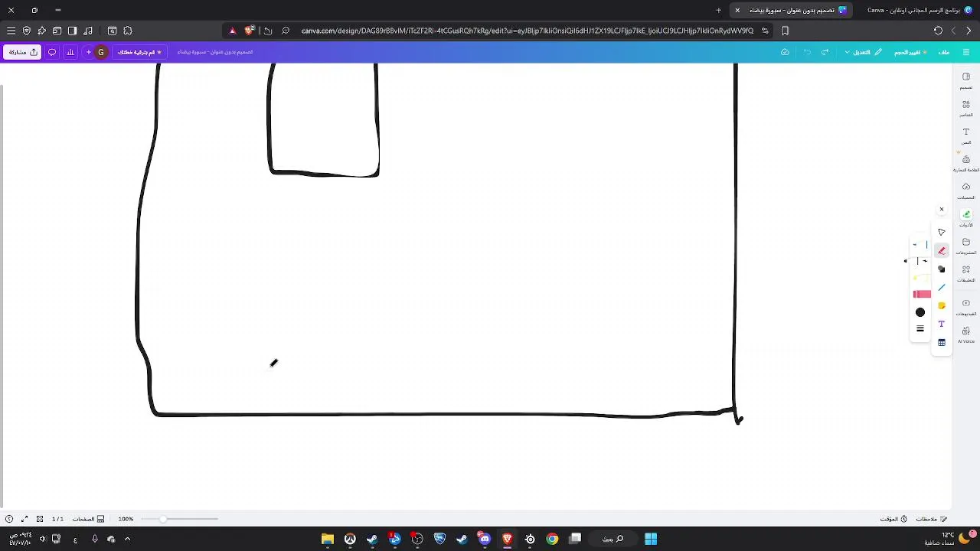Open the black pen color swatch

[x=920, y=312]
